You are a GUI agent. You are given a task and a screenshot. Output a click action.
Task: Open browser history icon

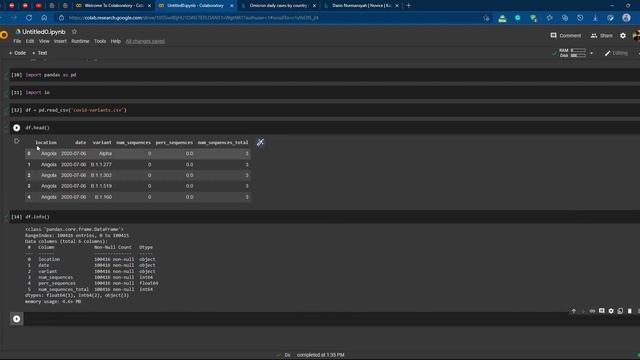click(x=580, y=18)
